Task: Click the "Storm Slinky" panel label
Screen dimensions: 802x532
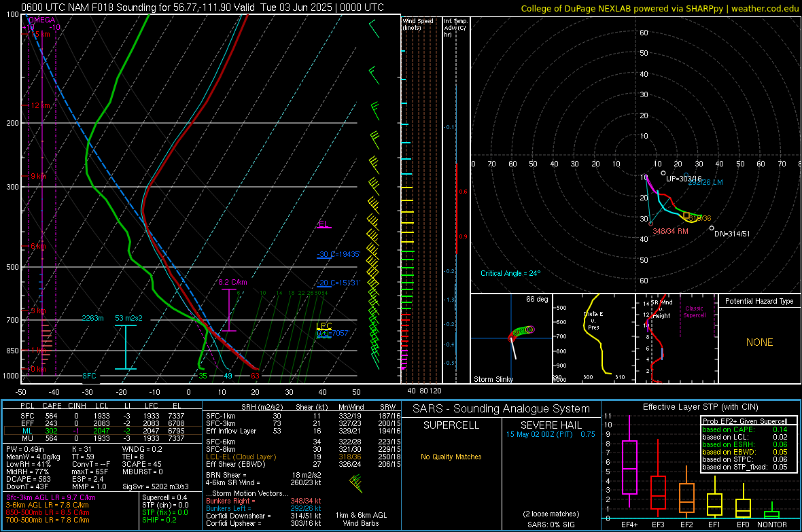Action: [493, 379]
